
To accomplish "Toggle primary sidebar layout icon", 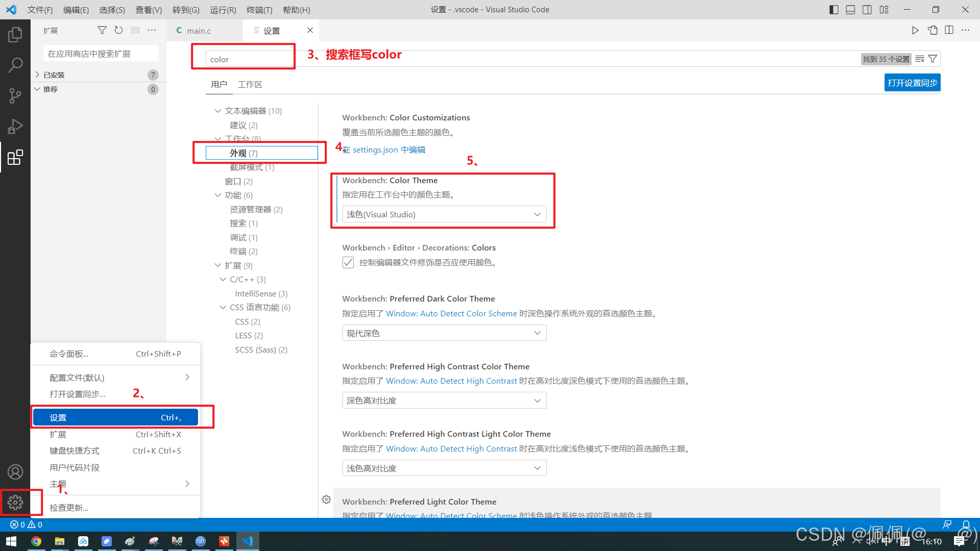I will (834, 10).
